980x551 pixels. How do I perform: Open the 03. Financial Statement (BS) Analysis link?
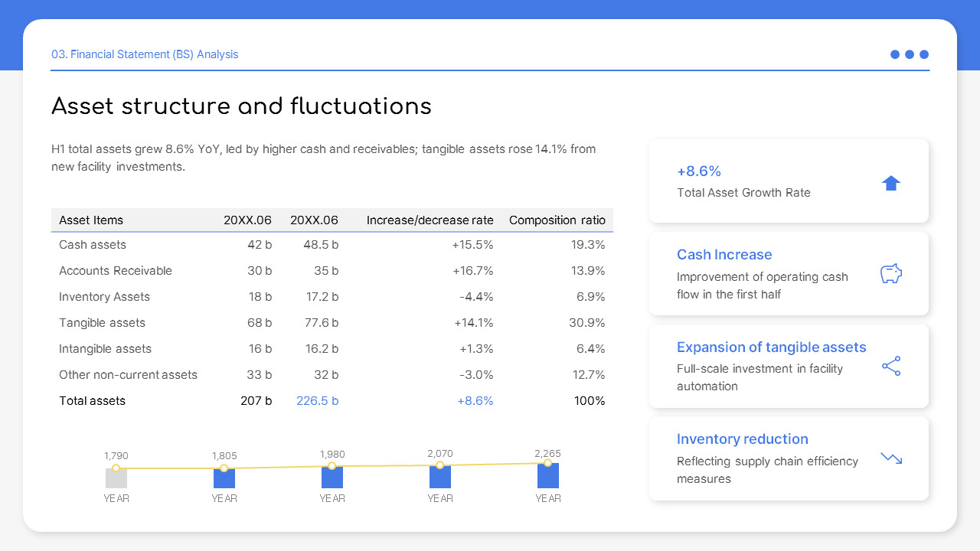click(x=145, y=54)
